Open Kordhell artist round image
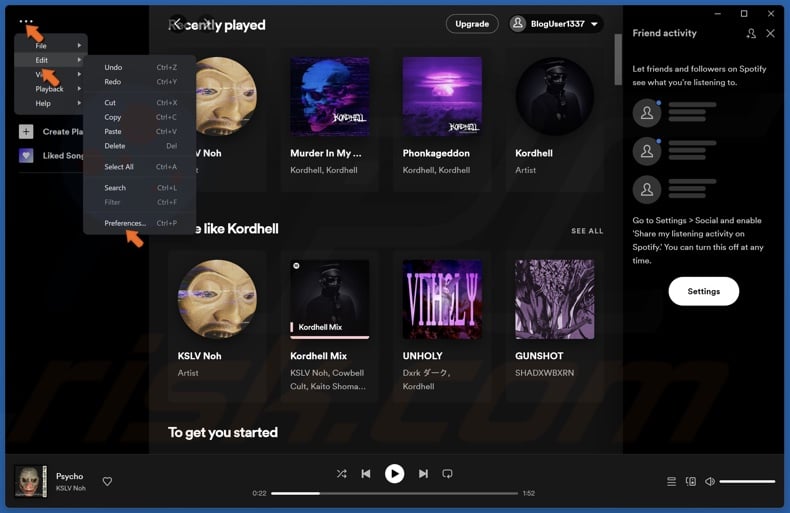 (555, 96)
